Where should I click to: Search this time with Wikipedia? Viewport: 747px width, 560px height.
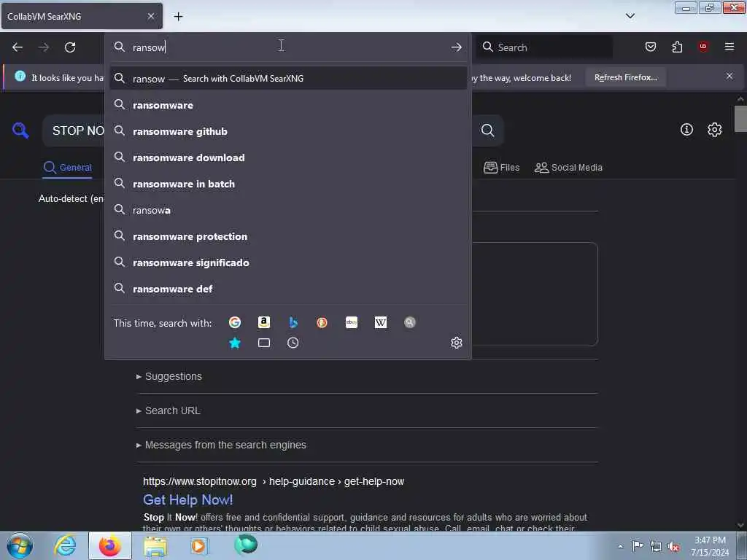coord(381,322)
